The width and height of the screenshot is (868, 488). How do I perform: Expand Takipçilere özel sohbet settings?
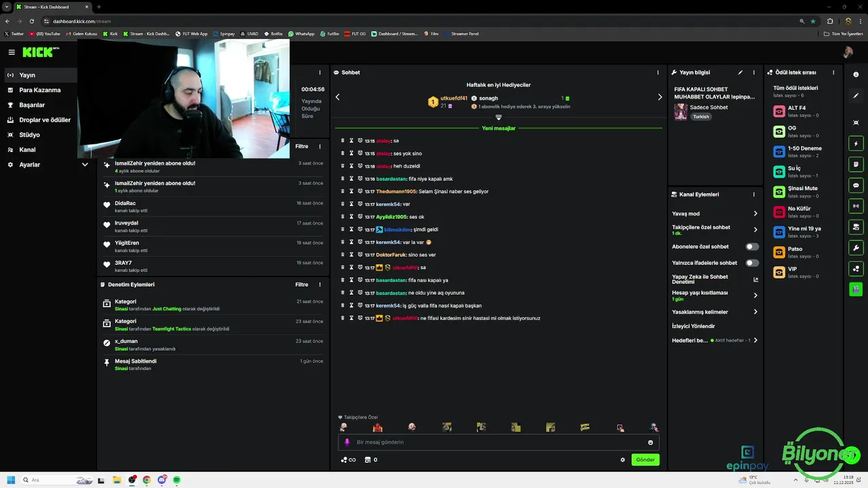point(755,230)
